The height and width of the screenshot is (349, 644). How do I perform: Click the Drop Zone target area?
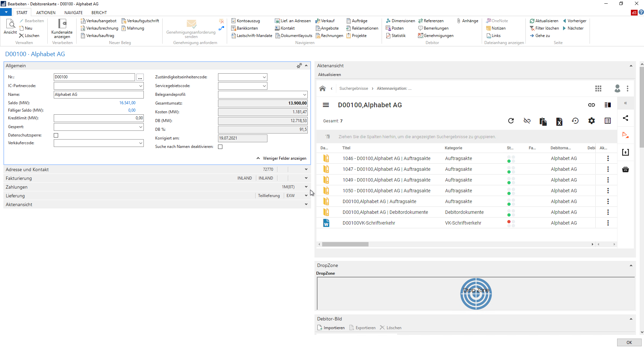point(476,294)
